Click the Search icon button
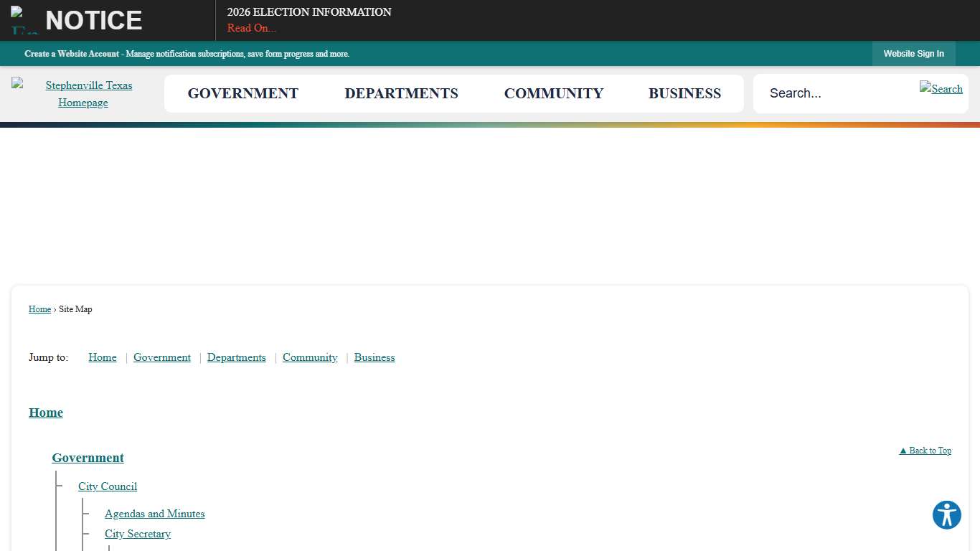Viewport: 980px width, 551px height. [941, 89]
